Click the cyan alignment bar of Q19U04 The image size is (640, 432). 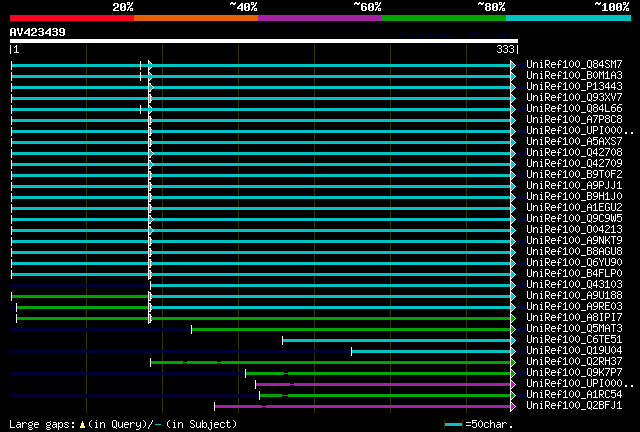431,352
